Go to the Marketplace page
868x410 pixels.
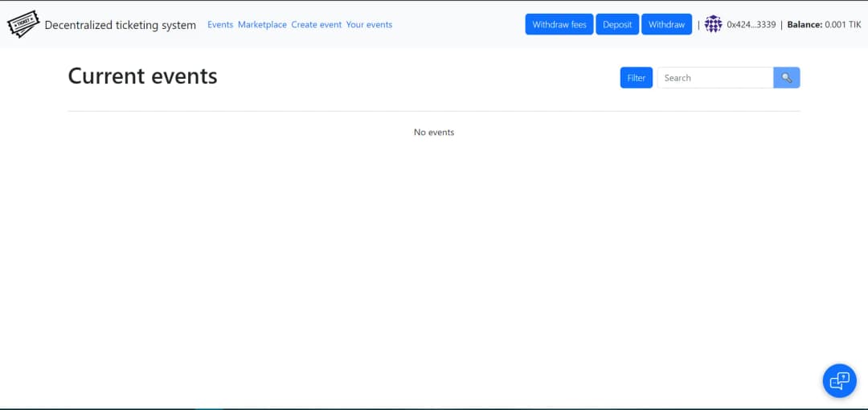[262, 24]
